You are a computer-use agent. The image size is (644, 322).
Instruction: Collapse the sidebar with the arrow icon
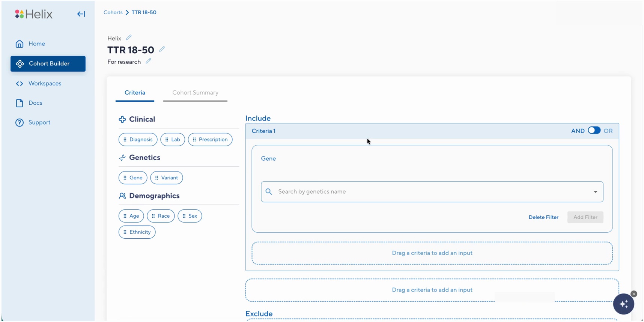click(x=81, y=14)
